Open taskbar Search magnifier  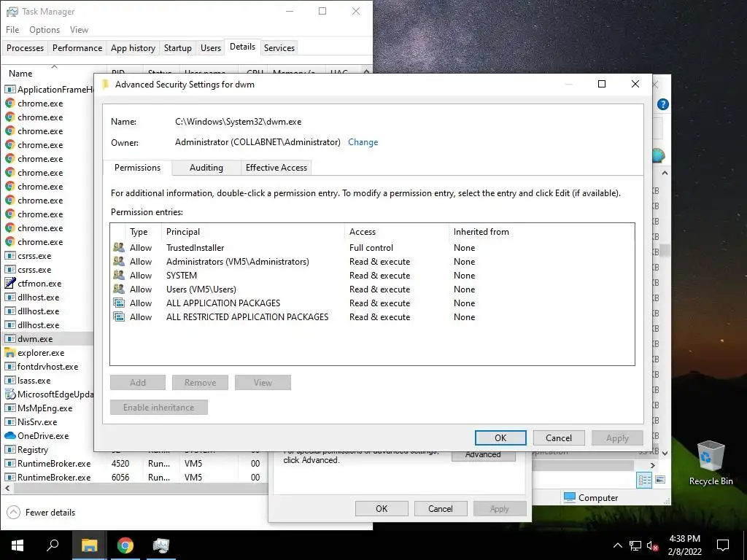(53, 545)
